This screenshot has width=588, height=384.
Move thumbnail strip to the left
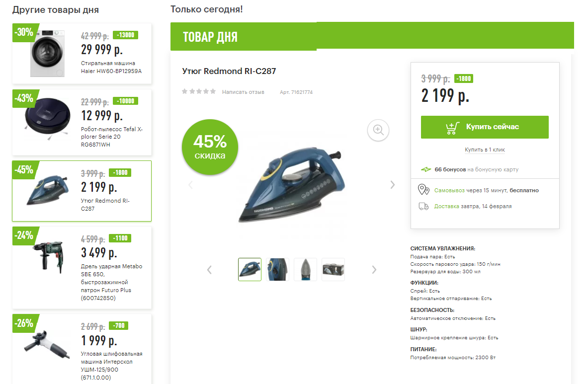coord(209,270)
